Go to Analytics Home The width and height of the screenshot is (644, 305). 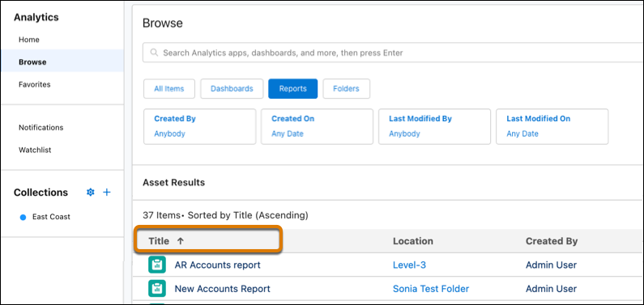(x=29, y=40)
